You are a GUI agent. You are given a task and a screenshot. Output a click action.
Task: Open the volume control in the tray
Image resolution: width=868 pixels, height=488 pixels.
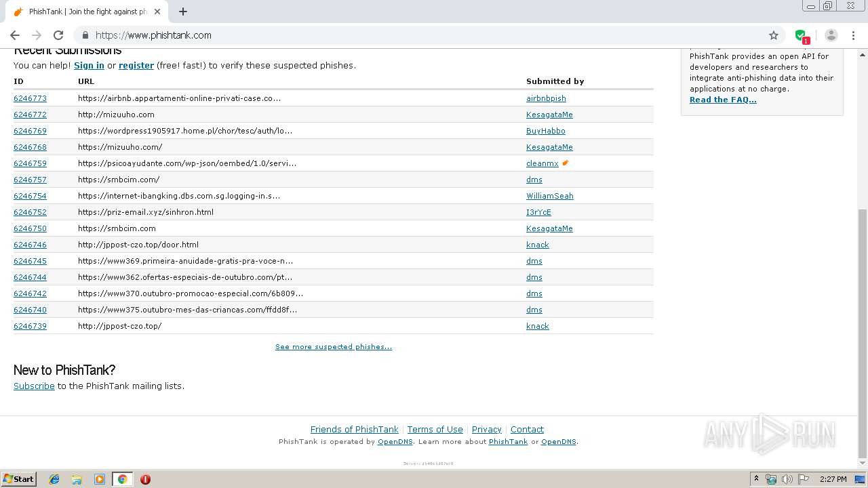click(x=787, y=479)
